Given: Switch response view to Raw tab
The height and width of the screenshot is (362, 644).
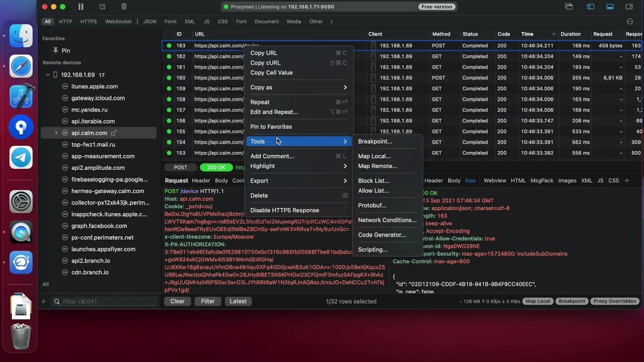Looking at the screenshot, I should (470, 180).
